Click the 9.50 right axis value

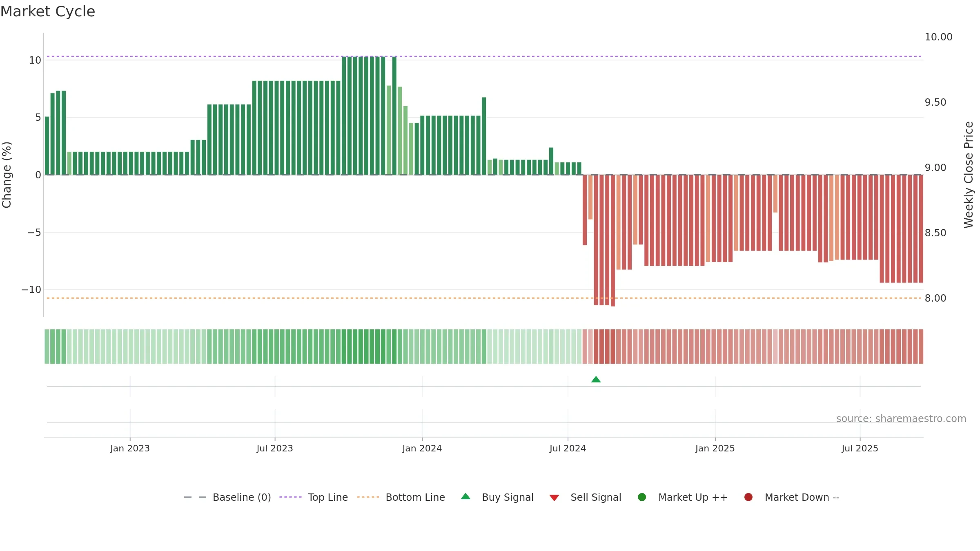935,102
